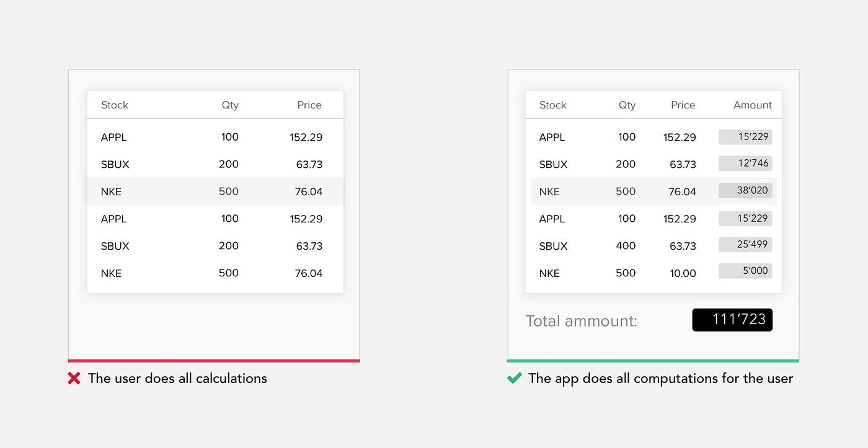
Task: Click the price cell showing 10.00
Action: (x=683, y=273)
